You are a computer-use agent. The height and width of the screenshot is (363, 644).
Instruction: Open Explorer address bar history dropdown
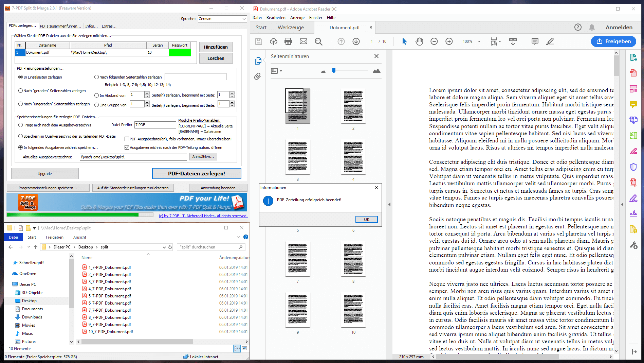[164, 247]
